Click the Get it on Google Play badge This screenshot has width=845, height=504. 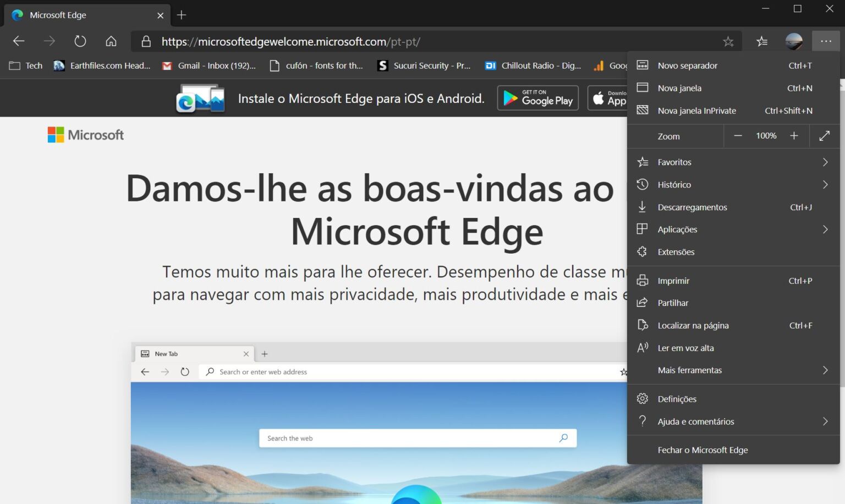[537, 98]
